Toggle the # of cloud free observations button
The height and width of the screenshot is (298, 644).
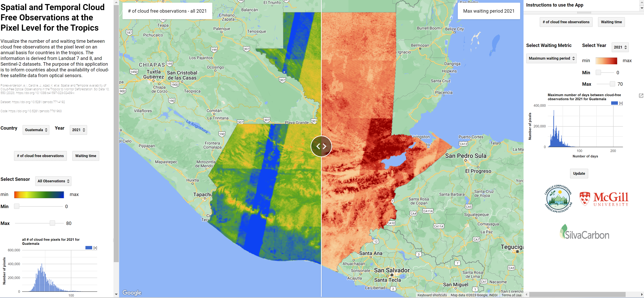40,156
